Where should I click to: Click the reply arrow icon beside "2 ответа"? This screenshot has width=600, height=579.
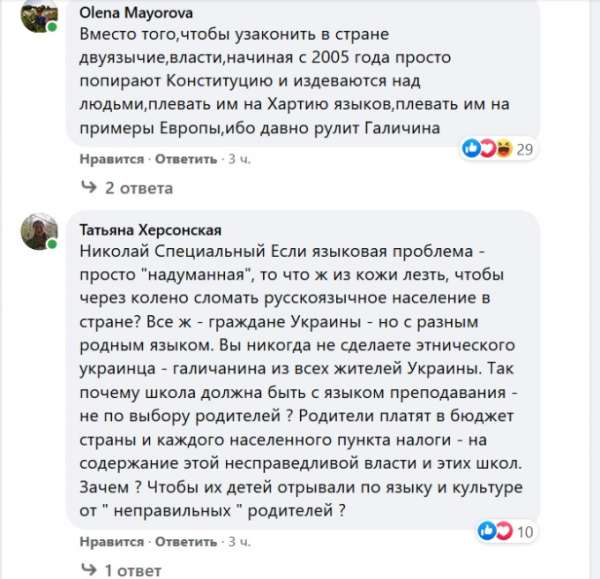89,188
